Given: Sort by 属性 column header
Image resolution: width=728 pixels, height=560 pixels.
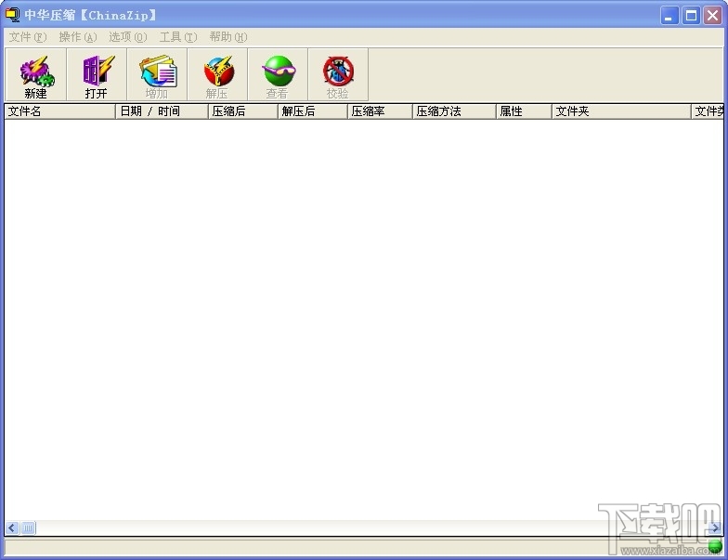Looking at the screenshot, I should point(524,111).
